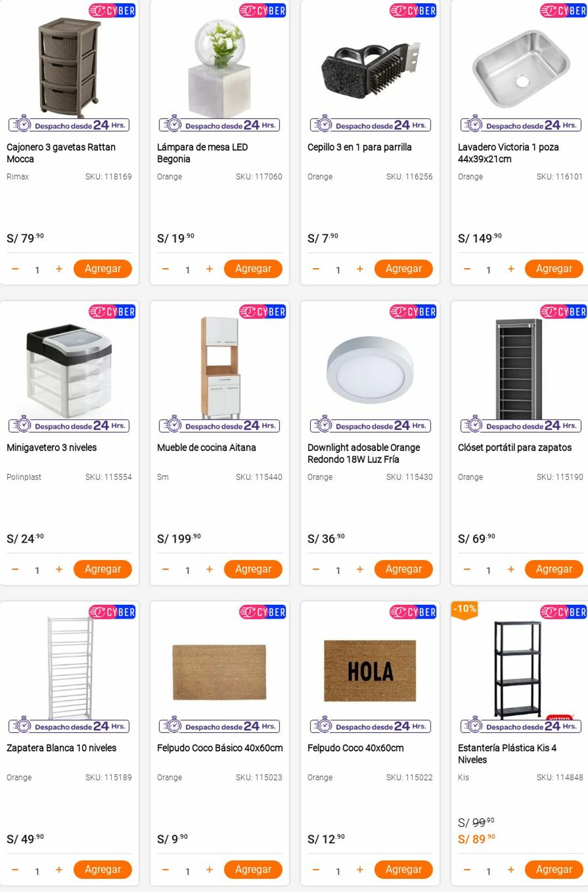This screenshot has width=588, height=892.
Task: Add Lavadero Victoria 1 poza to cart
Action: [554, 269]
